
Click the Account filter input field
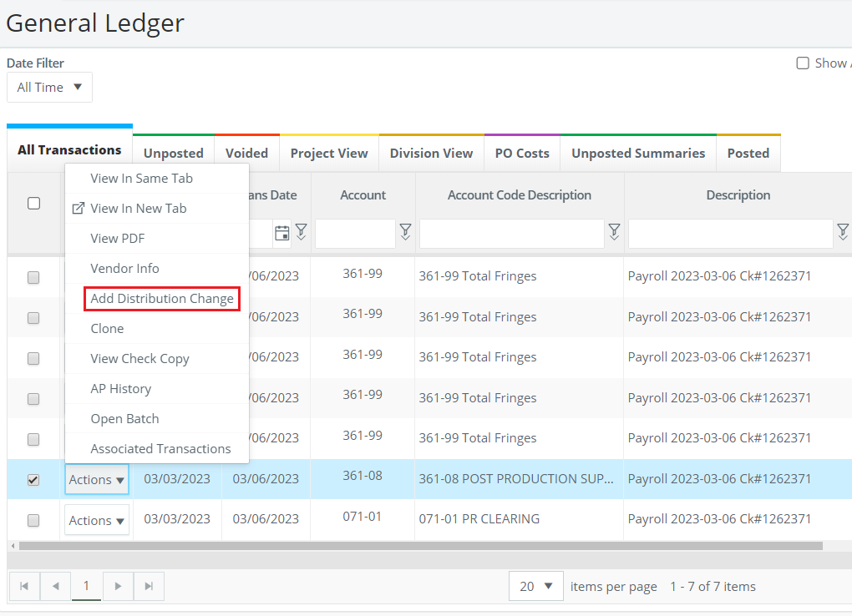pos(355,234)
